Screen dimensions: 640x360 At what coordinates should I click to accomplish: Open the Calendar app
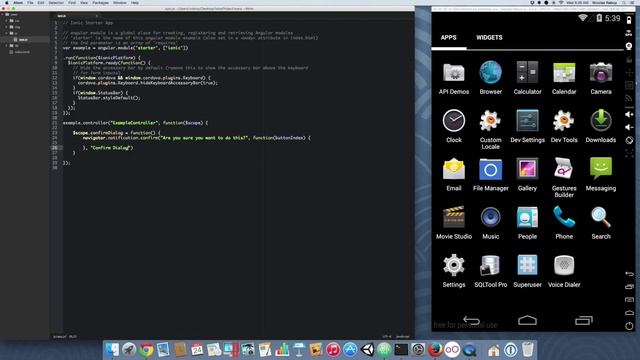(x=564, y=78)
